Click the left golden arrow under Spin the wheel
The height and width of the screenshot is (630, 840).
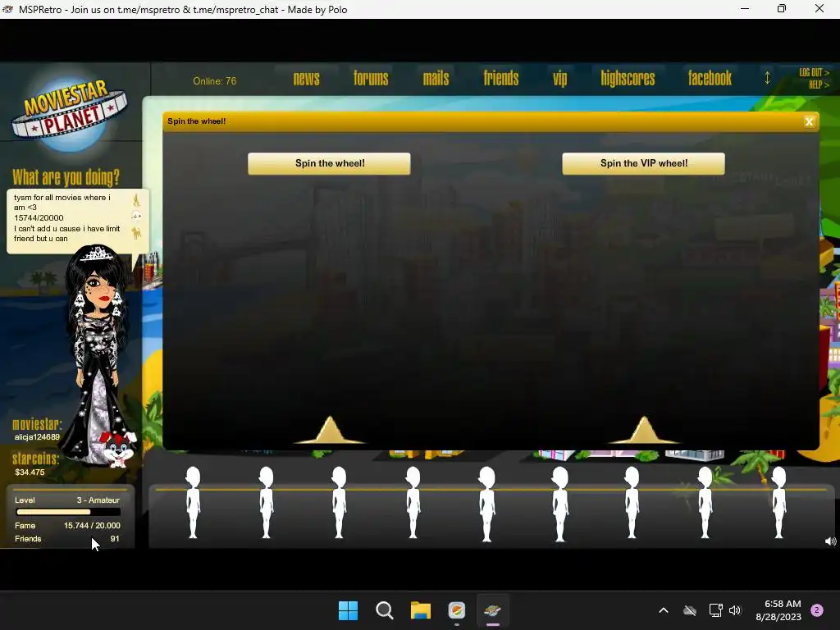click(330, 430)
